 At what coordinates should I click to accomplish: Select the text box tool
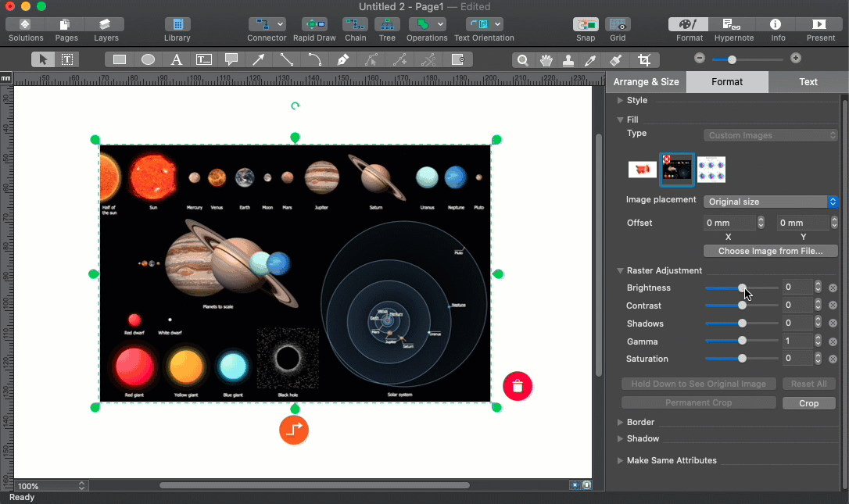click(203, 59)
